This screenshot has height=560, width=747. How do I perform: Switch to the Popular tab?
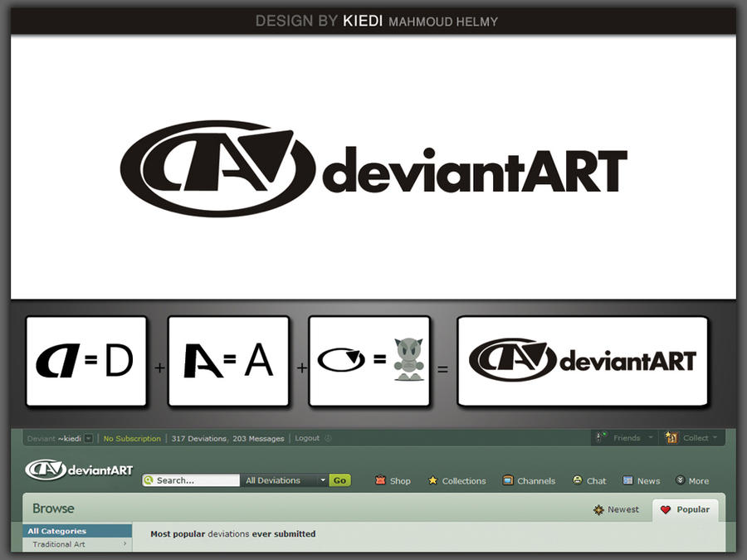pyautogui.click(x=686, y=509)
